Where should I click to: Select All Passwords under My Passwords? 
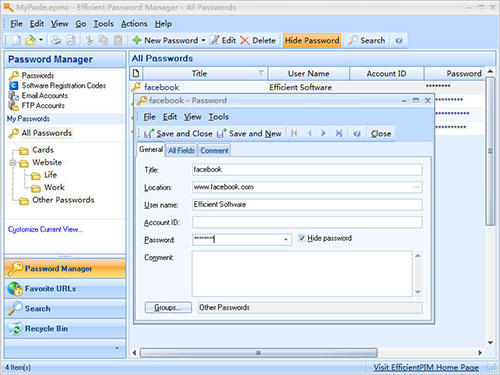(47, 133)
